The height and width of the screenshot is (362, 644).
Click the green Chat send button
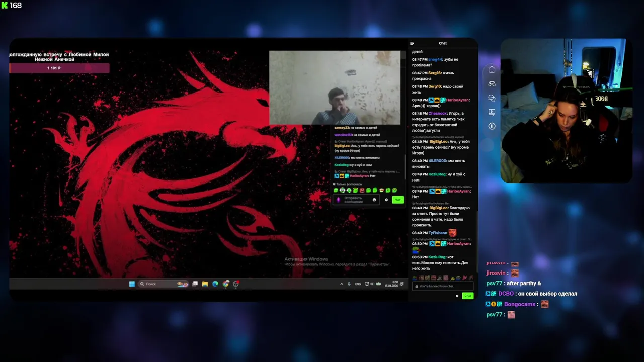point(467,296)
